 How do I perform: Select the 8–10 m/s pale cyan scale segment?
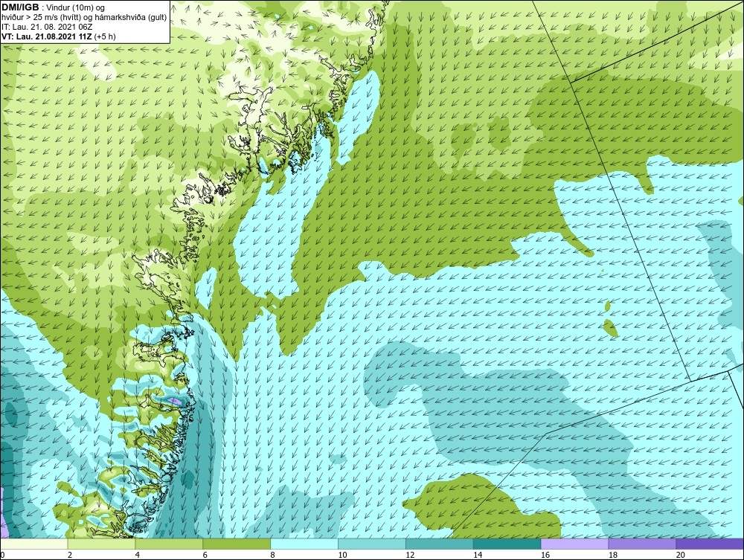(x=304, y=544)
